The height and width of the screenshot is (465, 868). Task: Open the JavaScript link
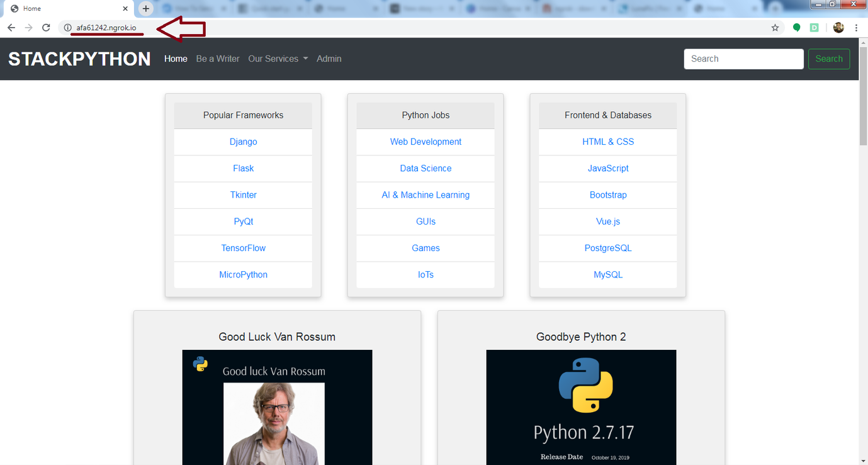(608, 168)
